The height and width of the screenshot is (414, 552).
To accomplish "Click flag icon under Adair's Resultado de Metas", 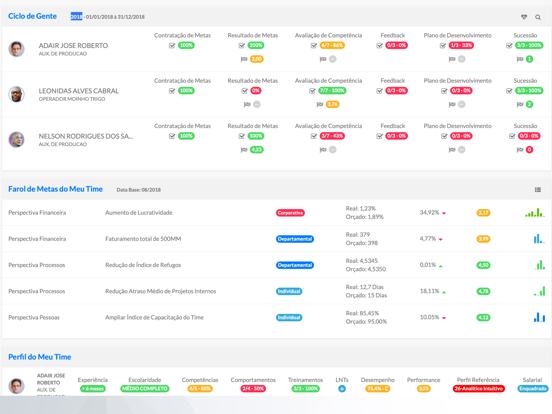I will point(244,59).
